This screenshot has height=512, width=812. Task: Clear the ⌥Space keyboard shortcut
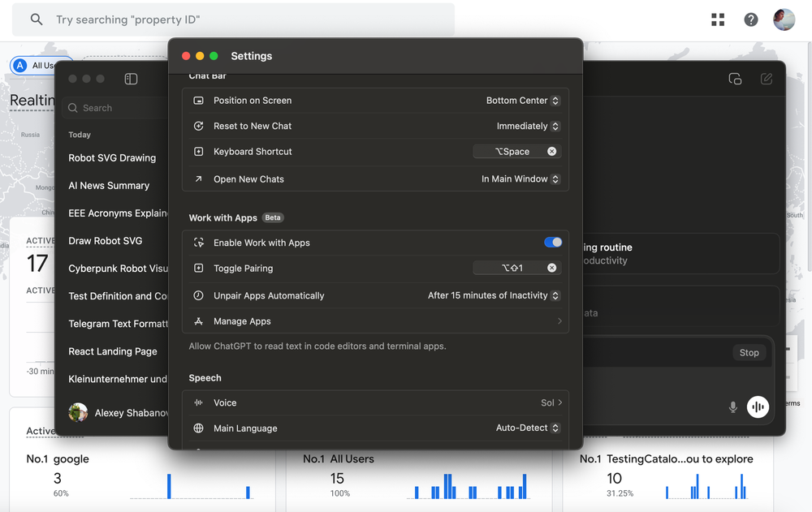coord(551,152)
